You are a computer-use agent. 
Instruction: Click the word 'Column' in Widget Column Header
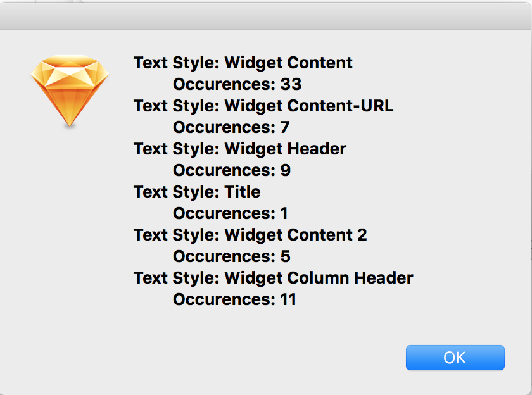tap(318, 278)
